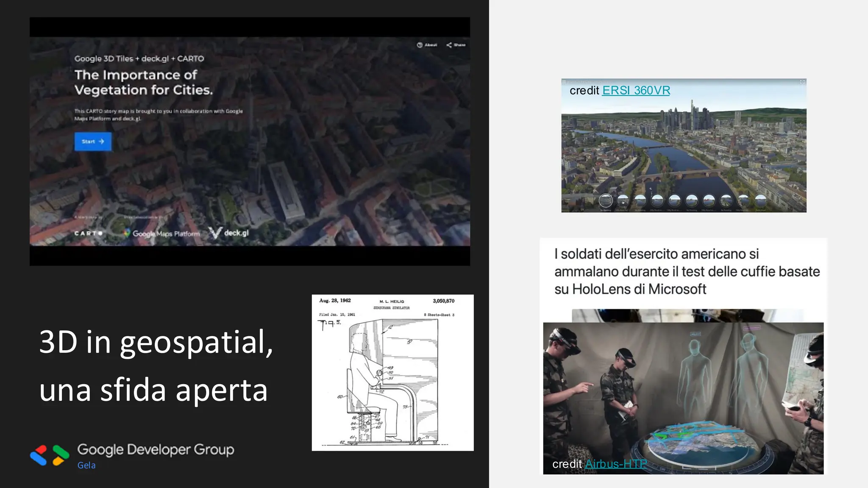Click the blue Start button
Image resolution: width=868 pixels, height=488 pixels.
[x=93, y=141]
